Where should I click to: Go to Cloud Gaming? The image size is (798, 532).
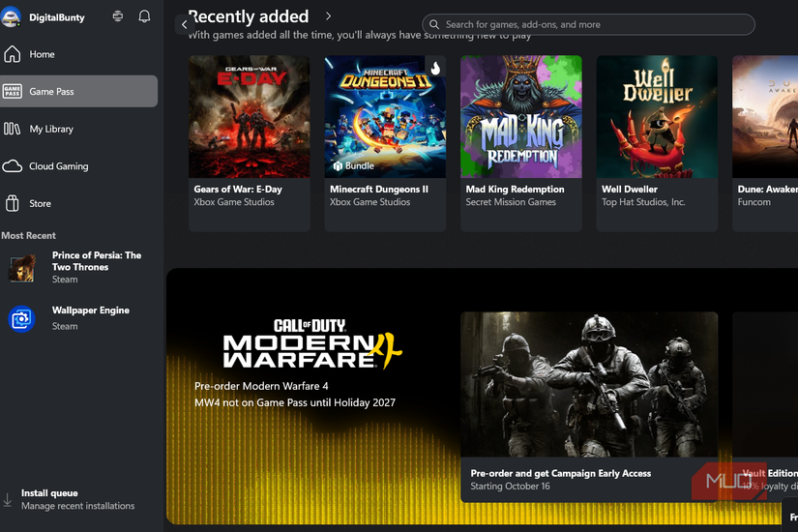[79, 166]
